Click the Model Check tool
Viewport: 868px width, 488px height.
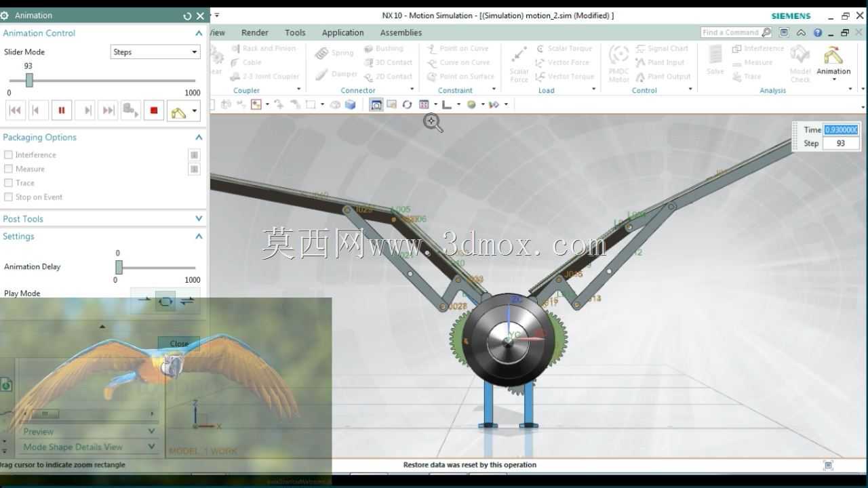(x=800, y=64)
